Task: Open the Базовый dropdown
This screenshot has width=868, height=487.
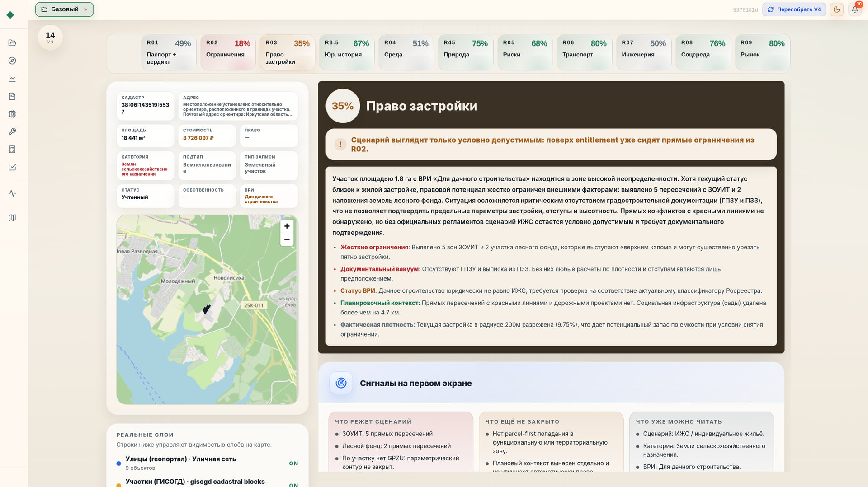Action: pyautogui.click(x=64, y=9)
